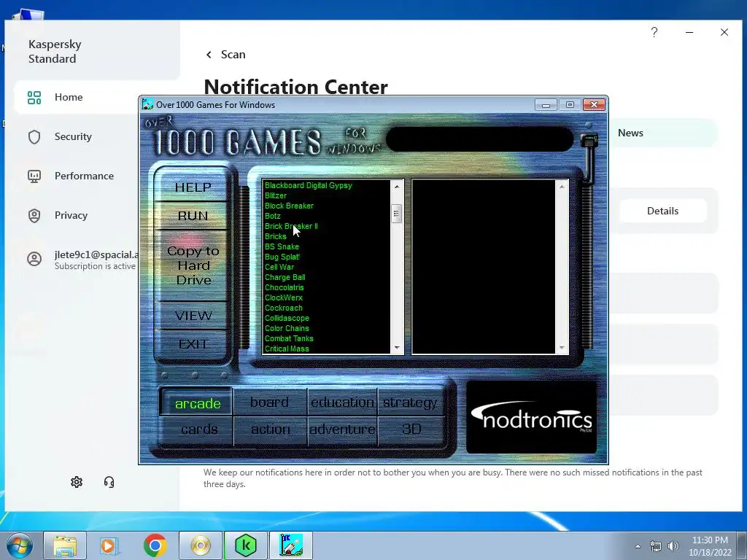This screenshot has width=747, height=560.
Task: Click description pane scroll down arrow
Action: [x=562, y=348]
